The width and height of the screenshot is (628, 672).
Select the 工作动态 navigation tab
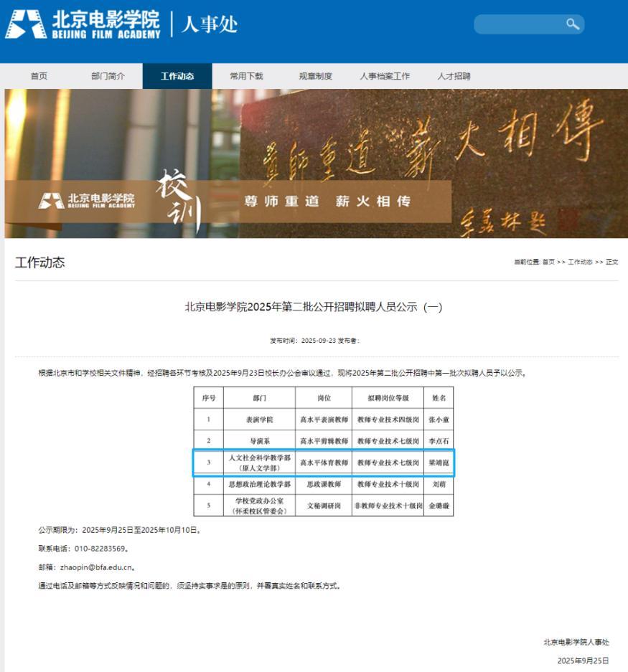177,77
